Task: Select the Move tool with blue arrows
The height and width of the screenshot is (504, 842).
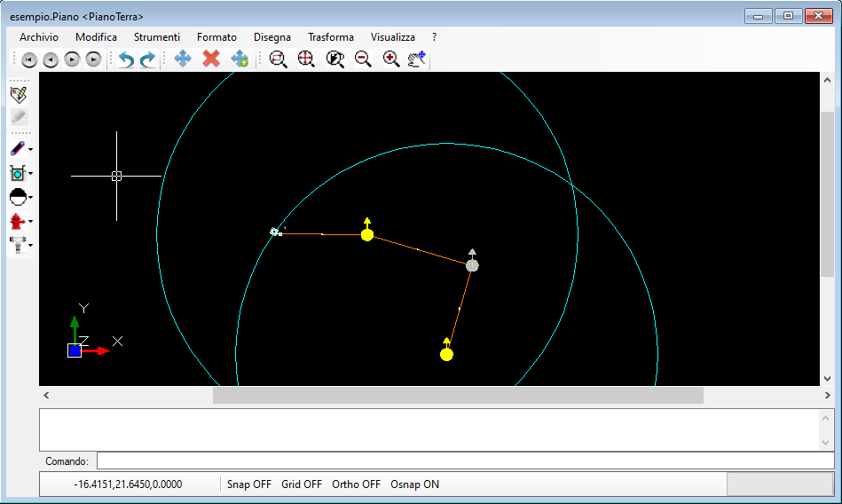Action: point(183,59)
